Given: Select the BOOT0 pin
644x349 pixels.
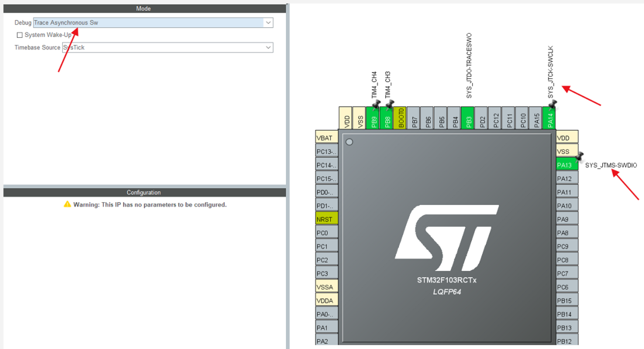Looking at the screenshot, I should [400, 119].
